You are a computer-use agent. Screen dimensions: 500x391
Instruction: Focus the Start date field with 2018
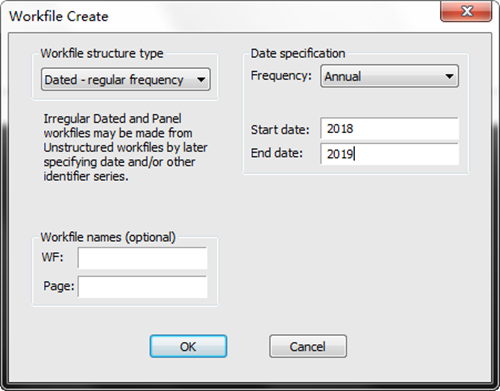(x=389, y=128)
